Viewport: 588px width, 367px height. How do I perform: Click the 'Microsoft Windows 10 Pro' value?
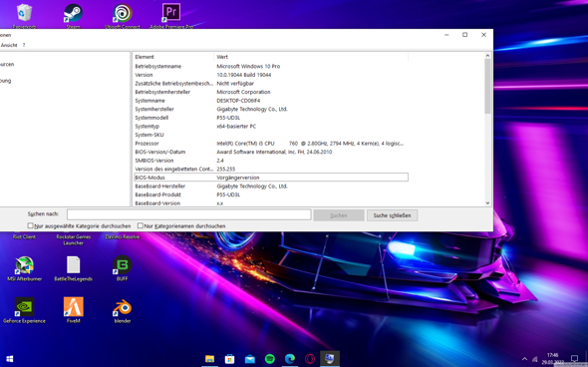point(248,66)
